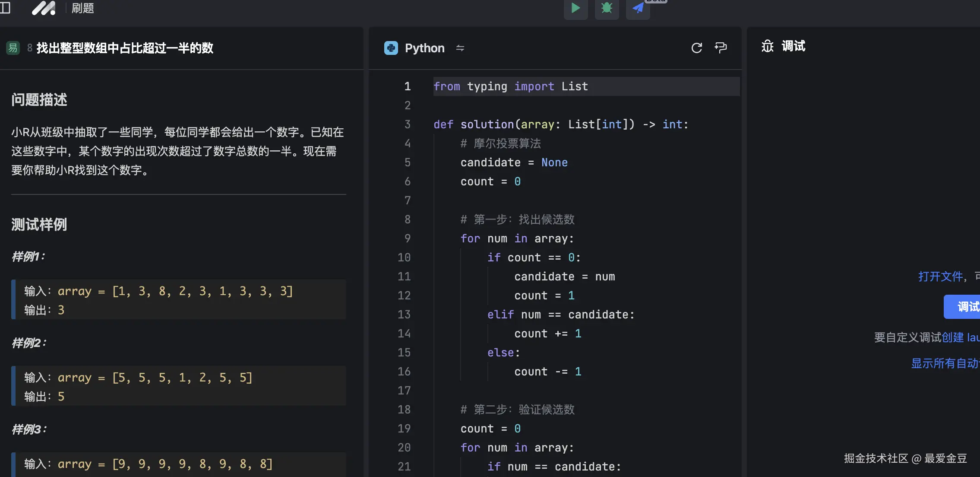The image size is (980, 477).
Task: Click the green Run code play button
Action: (575, 8)
